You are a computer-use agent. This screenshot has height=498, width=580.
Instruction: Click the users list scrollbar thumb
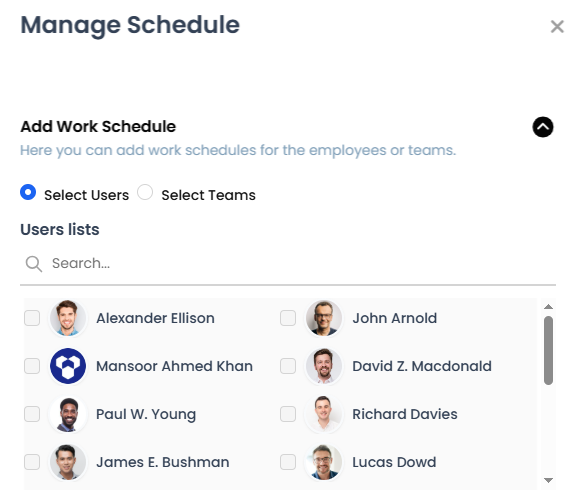point(548,350)
